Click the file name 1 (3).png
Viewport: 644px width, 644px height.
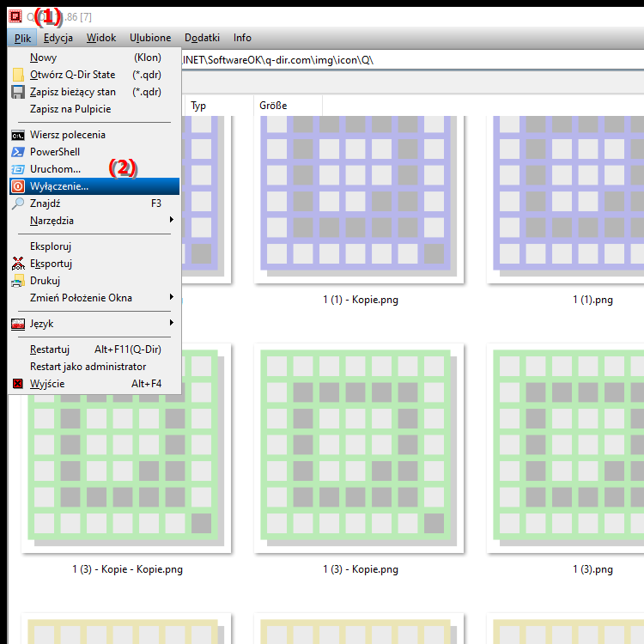(592, 569)
